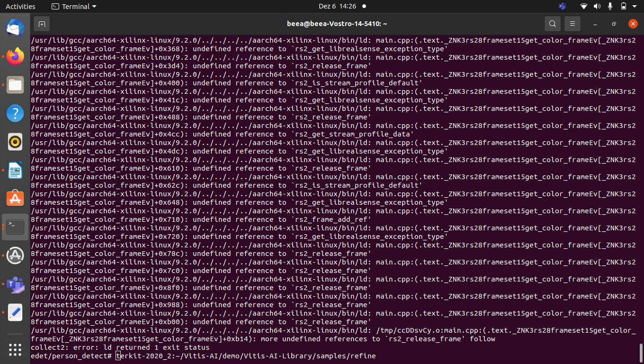The width and height of the screenshot is (644, 364).
Task: Click the battery indicator icon
Action: pos(622,6)
